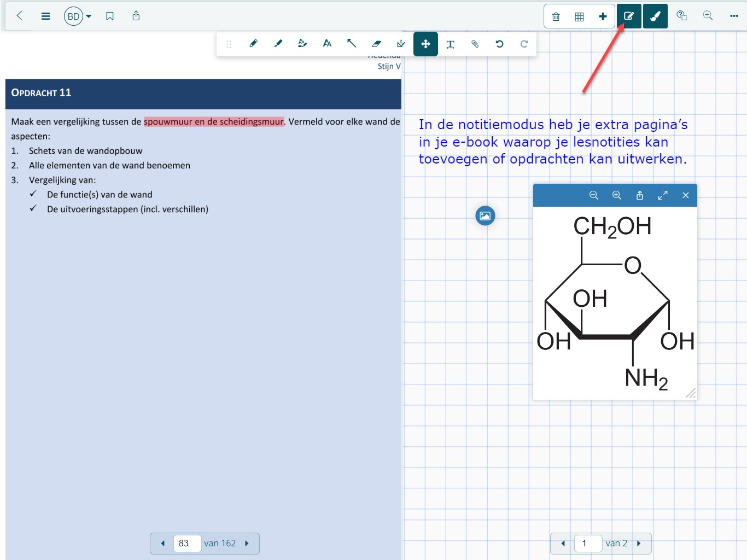This screenshot has height=560, width=747.
Task: Open the hamburger menu
Action: 46,16
